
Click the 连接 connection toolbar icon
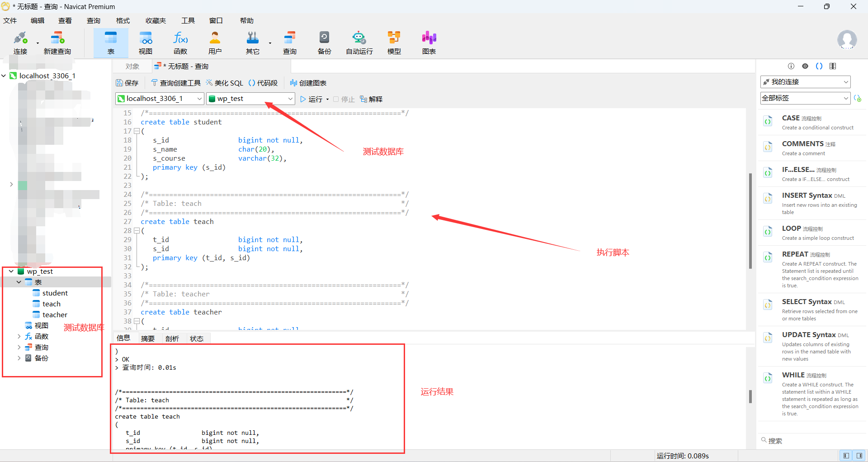point(20,43)
